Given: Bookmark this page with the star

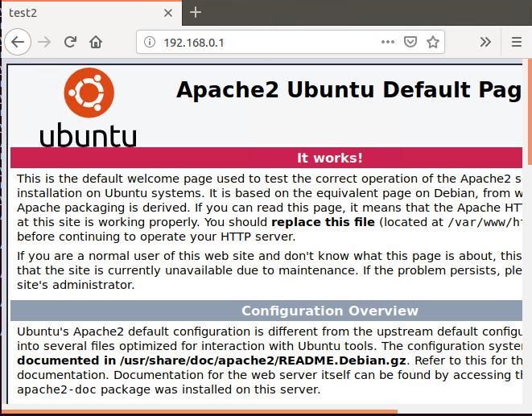Looking at the screenshot, I should pyautogui.click(x=432, y=42).
